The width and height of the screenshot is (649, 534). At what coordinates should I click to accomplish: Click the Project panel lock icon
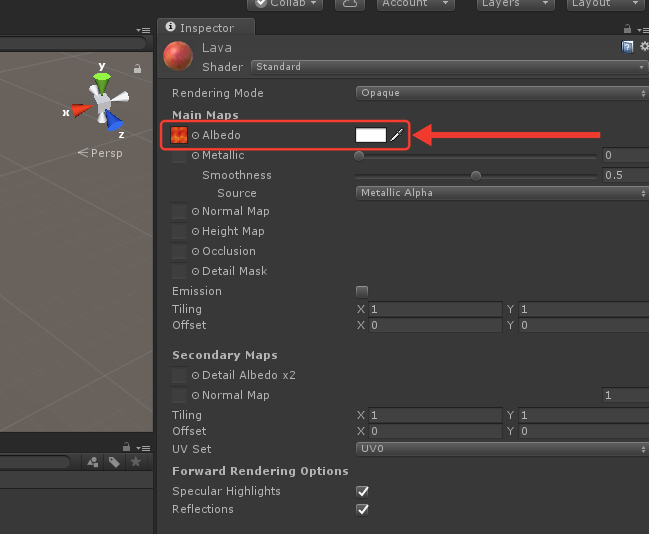click(127, 447)
